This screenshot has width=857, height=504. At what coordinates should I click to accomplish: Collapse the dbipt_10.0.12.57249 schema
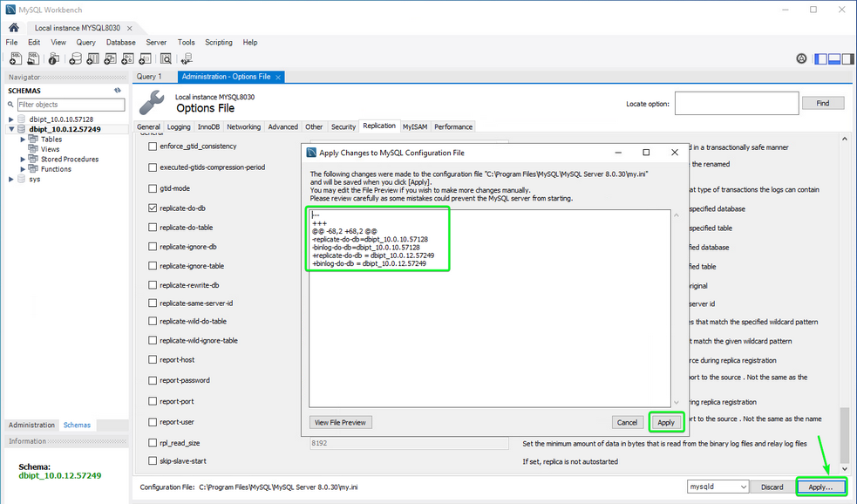coord(11,129)
